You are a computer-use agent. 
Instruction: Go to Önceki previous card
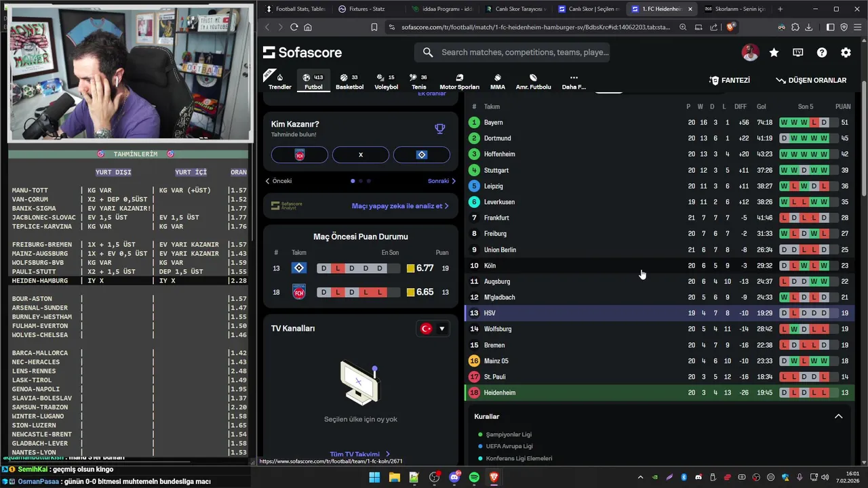(x=278, y=181)
